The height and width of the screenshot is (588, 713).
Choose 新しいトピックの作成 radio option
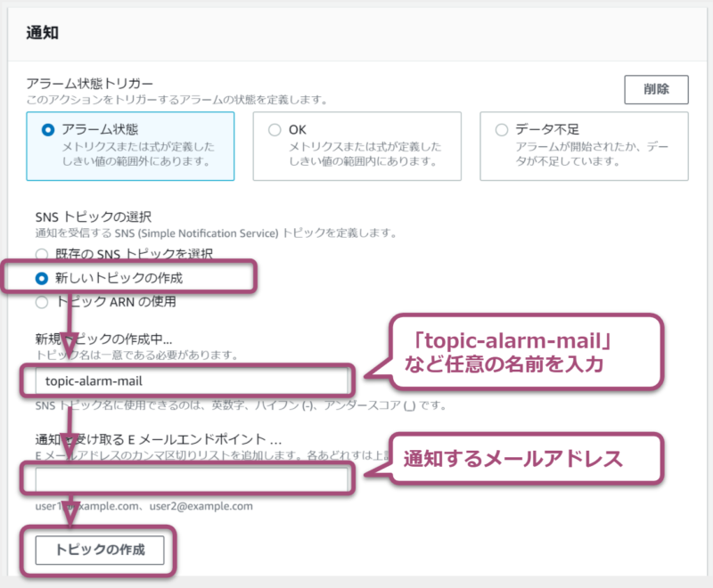pos(42,278)
